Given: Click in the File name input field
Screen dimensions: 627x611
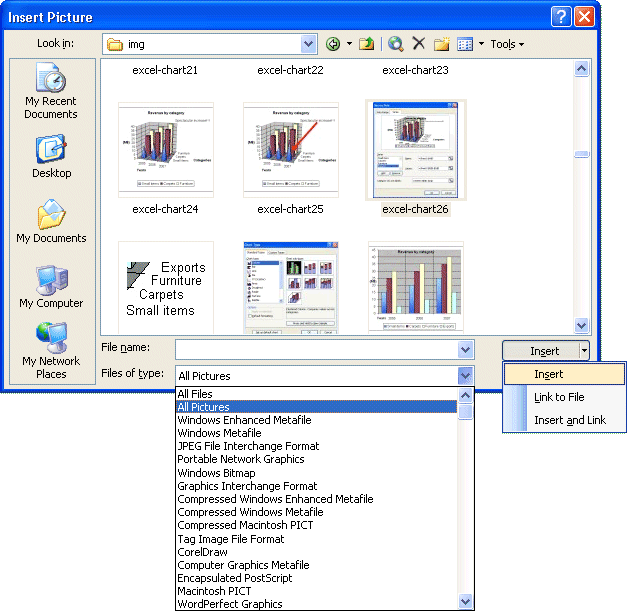Looking at the screenshot, I should (x=316, y=350).
